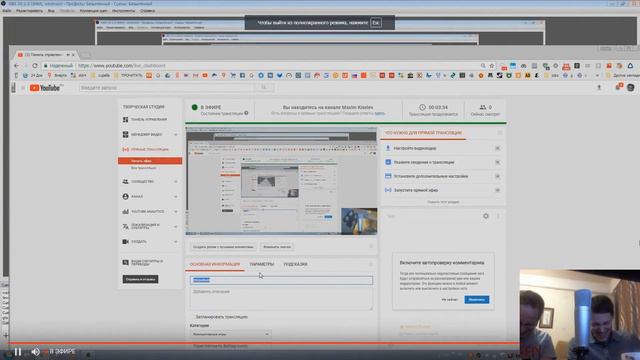Image resolution: width=640 pixels, height=360 pixels.
Task: Toggle the schedule stream checkbox
Action: point(192,317)
